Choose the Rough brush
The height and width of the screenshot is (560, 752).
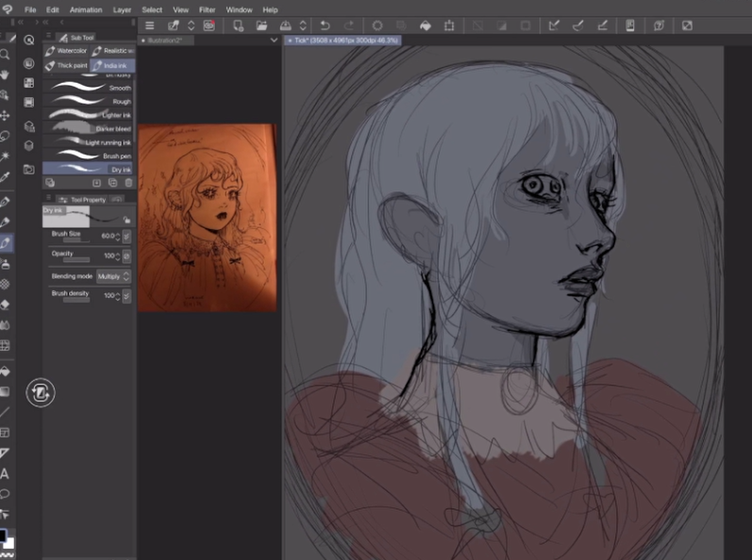click(x=88, y=101)
